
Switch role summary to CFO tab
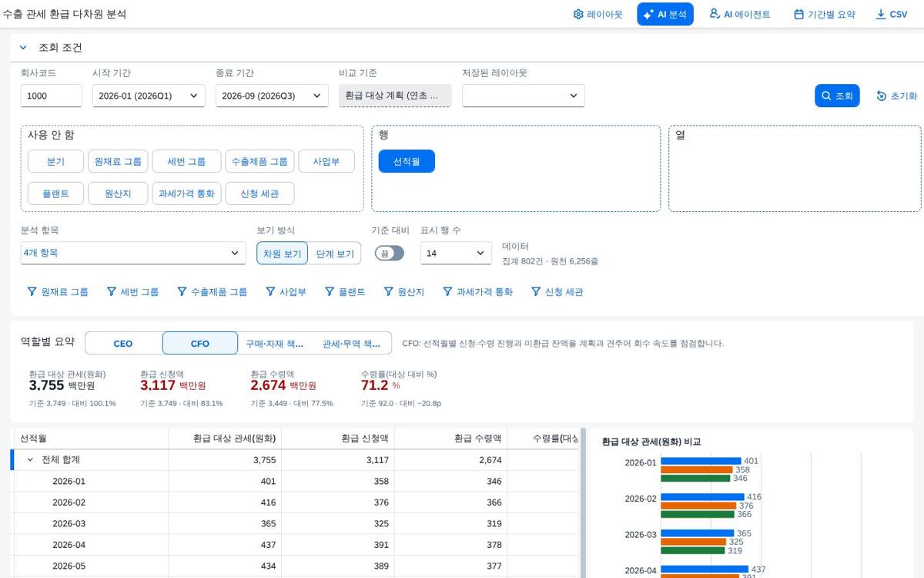[x=200, y=343]
